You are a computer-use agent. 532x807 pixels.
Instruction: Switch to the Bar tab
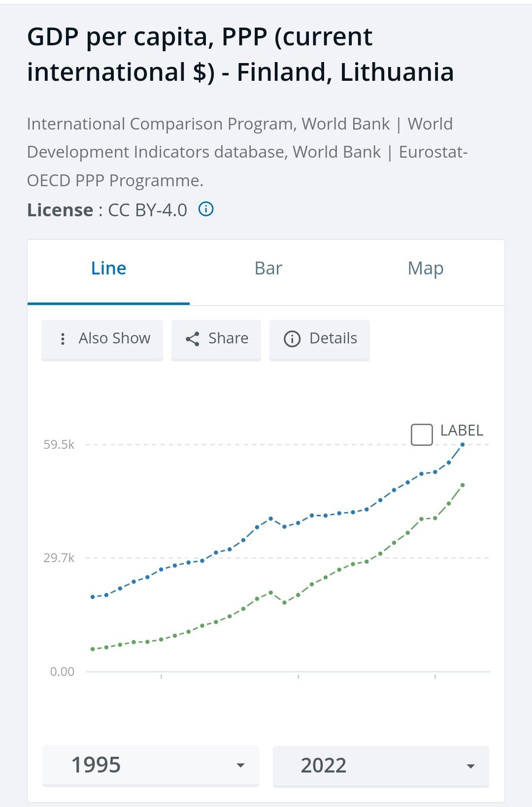click(268, 269)
